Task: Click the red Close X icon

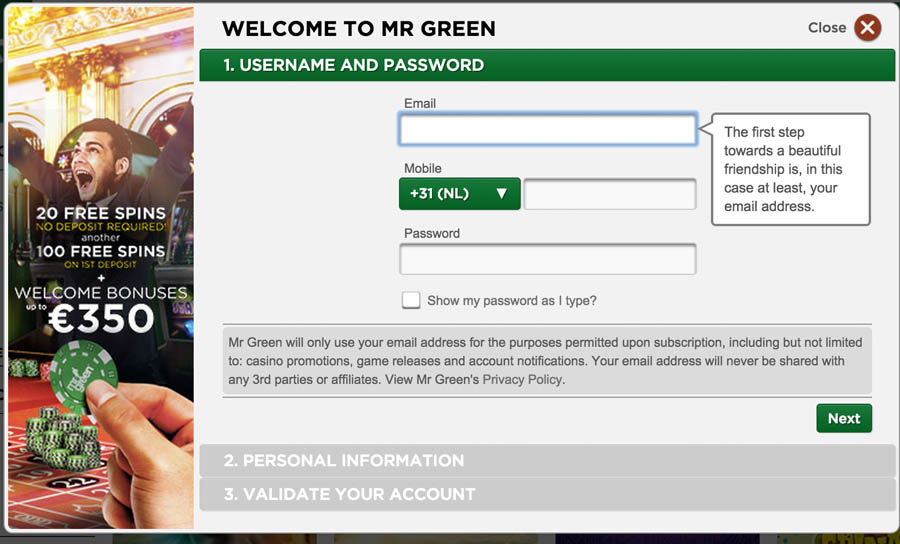Action: click(867, 27)
